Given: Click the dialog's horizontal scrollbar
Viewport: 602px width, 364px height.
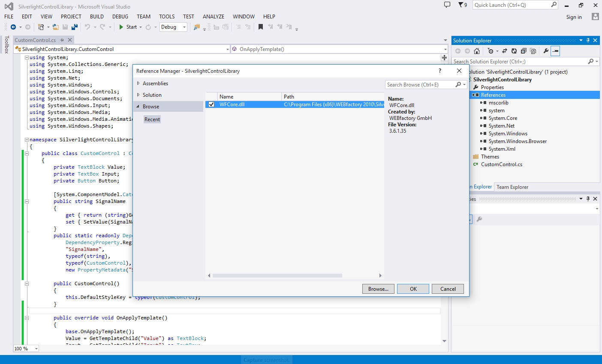Looking at the screenshot, I should (x=277, y=276).
